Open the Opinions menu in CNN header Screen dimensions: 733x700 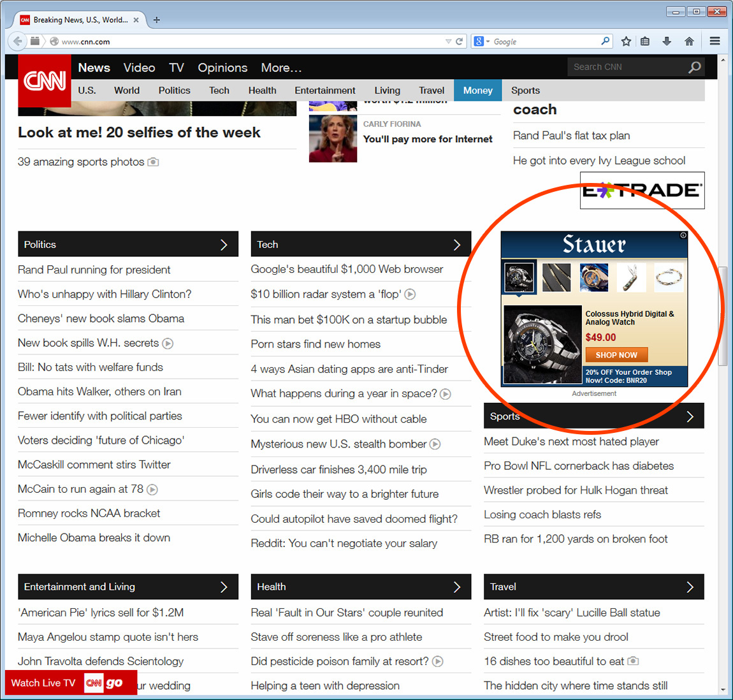pyautogui.click(x=222, y=68)
